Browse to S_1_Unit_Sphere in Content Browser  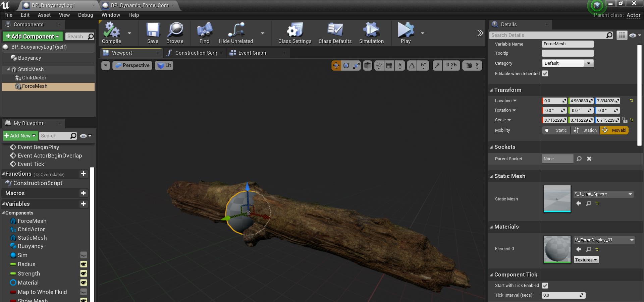(589, 203)
